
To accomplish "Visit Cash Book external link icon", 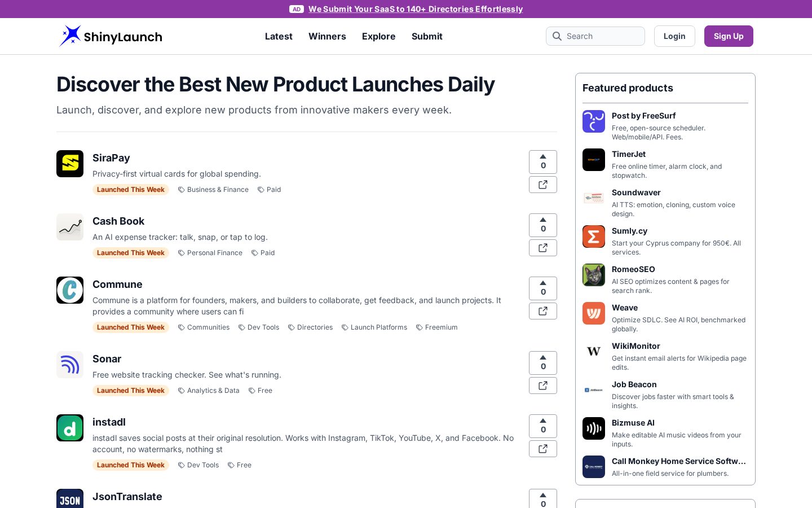I will 543,248.
